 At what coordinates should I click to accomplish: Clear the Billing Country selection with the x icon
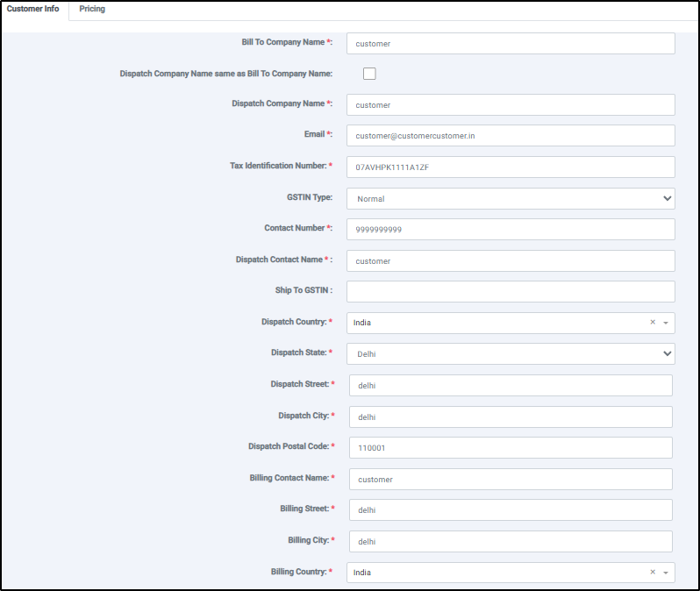click(653, 573)
